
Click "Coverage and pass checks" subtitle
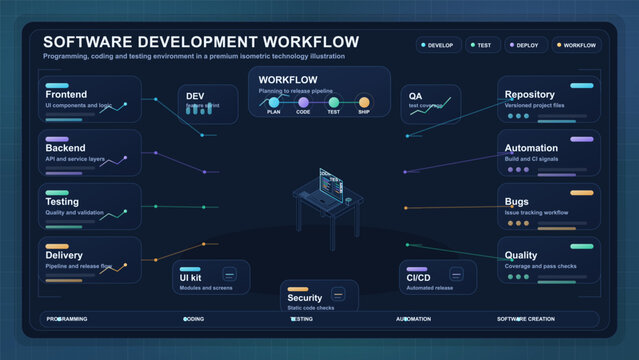coord(540,266)
